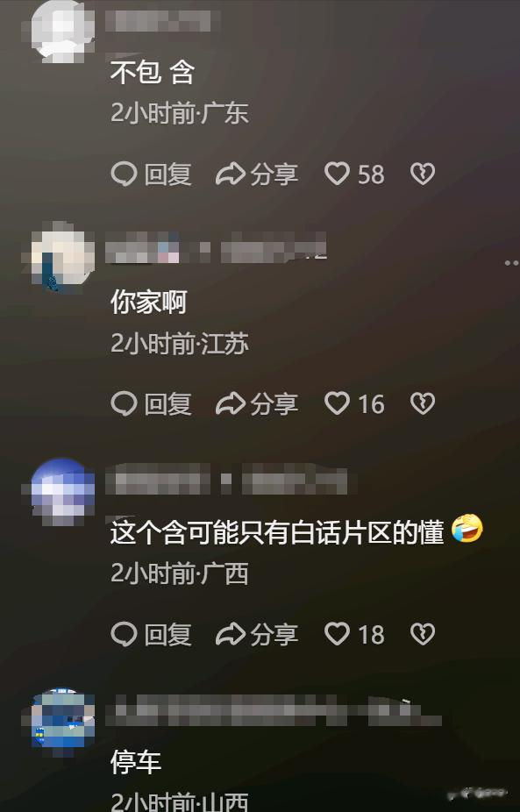Reply to the 白话片区 comment
Image resolution: width=520 pixels, height=812 pixels.
point(152,634)
